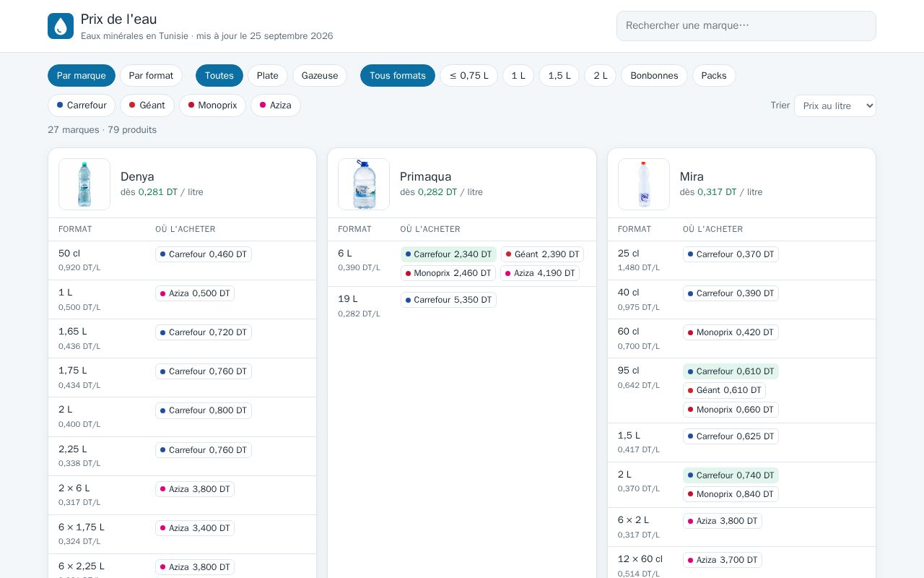Open the Primaqua jug thumbnail
Image resolution: width=924 pixels, height=578 pixels.
click(x=364, y=184)
